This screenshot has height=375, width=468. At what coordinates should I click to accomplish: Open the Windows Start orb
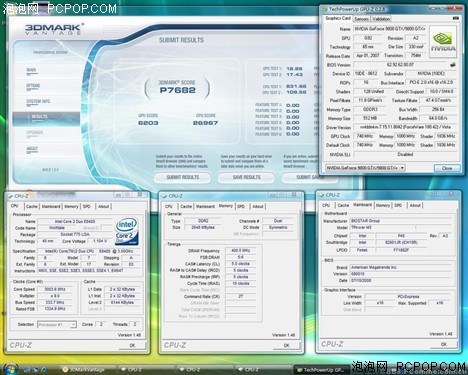(10, 369)
